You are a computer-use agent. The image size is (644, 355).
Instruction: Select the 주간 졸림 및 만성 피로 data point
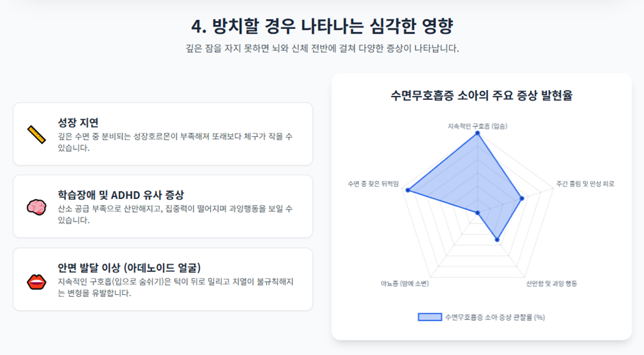click(522, 198)
